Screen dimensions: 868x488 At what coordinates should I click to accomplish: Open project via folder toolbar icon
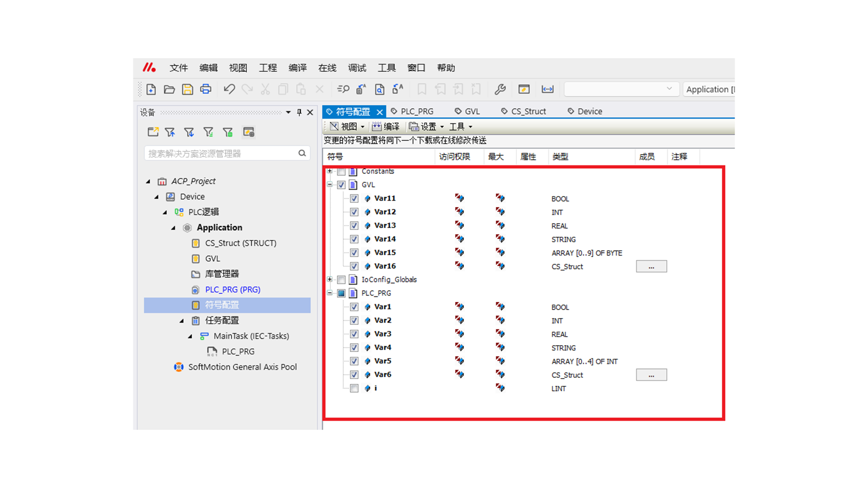click(x=169, y=89)
